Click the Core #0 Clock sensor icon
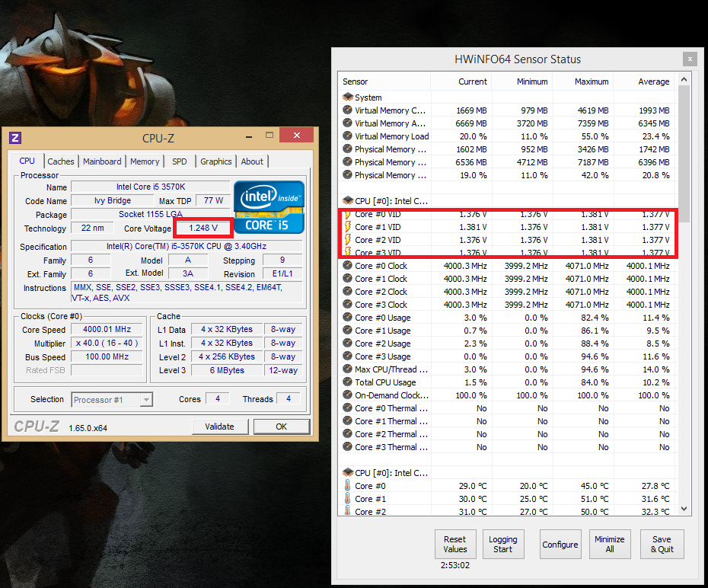 pos(347,265)
